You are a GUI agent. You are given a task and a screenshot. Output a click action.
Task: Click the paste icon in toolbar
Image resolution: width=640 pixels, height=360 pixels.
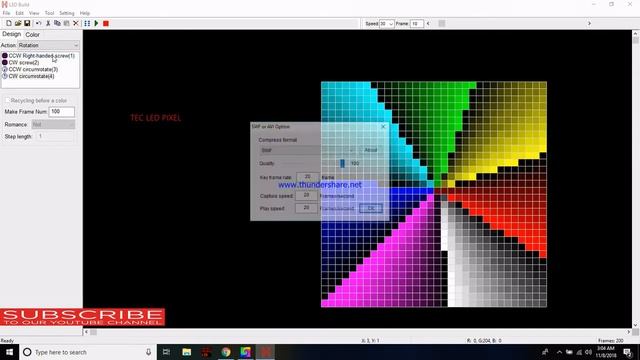click(x=66, y=23)
